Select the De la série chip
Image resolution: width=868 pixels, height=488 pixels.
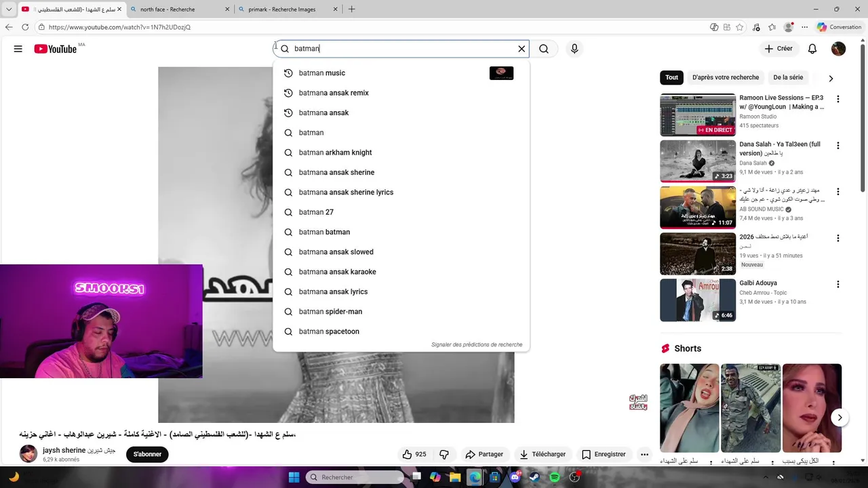coord(788,77)
